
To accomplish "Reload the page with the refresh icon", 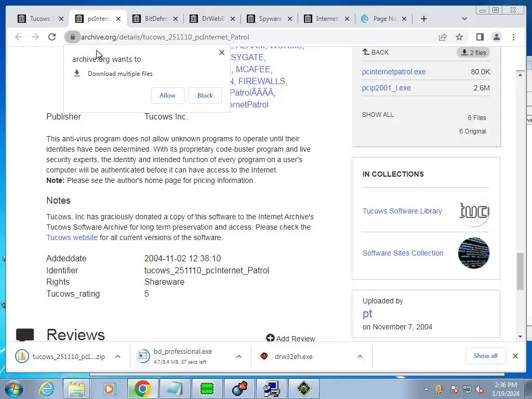I will (52, 37).
